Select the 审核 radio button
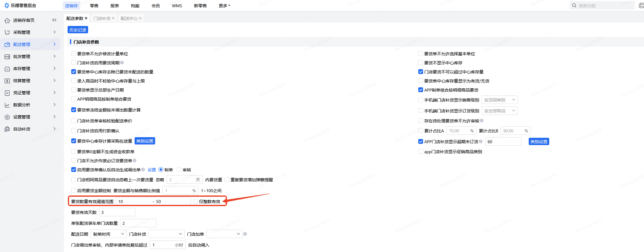This screenshot has width=644, height=252. tap(179, 170)
